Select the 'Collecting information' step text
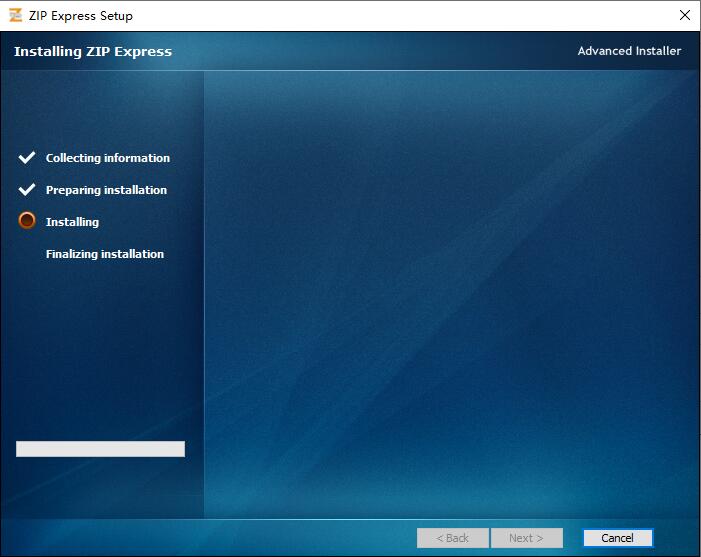The image size is (701, 557). coord(108,158)
